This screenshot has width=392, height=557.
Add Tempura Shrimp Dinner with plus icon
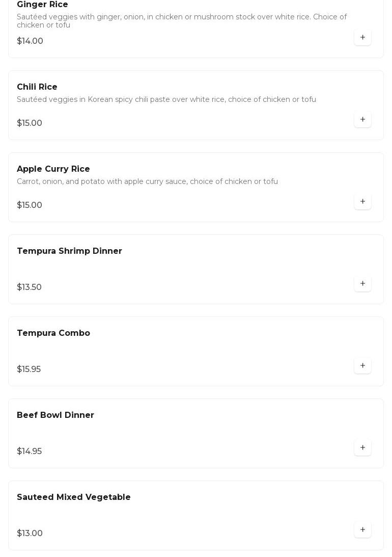pos(362,284)
